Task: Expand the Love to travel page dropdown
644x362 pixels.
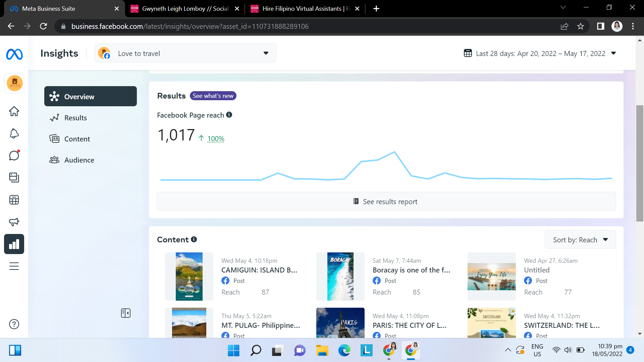Action: pyautogui.click(x=266, y=53)
